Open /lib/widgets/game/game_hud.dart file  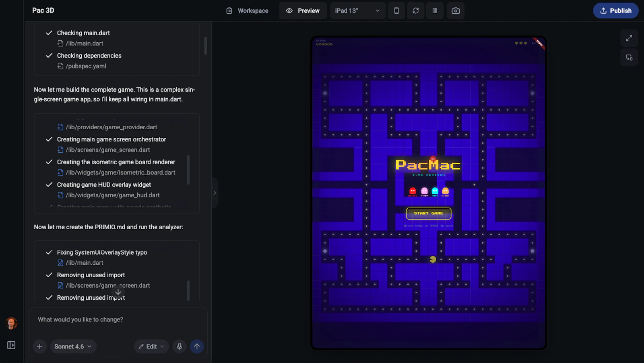pos(113,195)
